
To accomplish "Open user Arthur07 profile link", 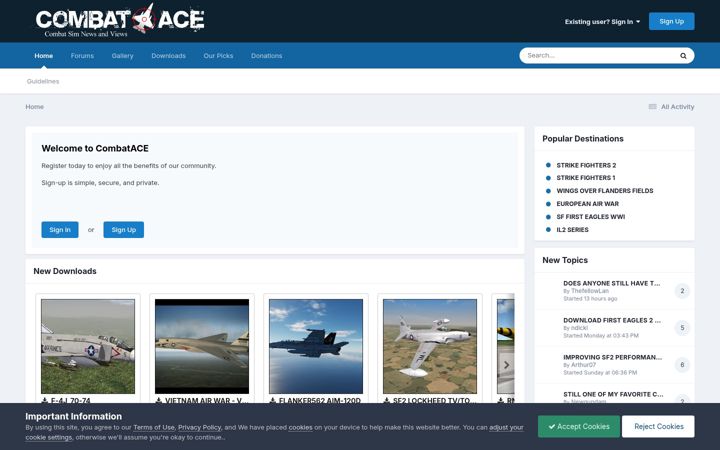I will coord(583,365).
